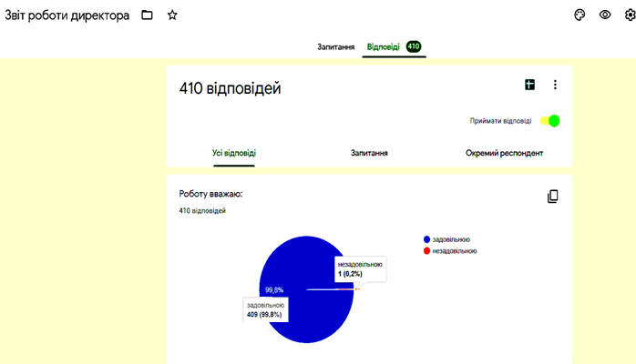Open the theme palette customizer
This screenshot has height=364, width=636.
580,15
